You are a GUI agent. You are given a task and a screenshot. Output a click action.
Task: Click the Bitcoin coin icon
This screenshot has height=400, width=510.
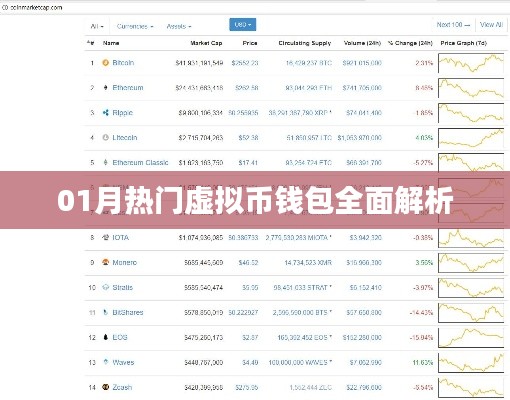pos(105,63)
